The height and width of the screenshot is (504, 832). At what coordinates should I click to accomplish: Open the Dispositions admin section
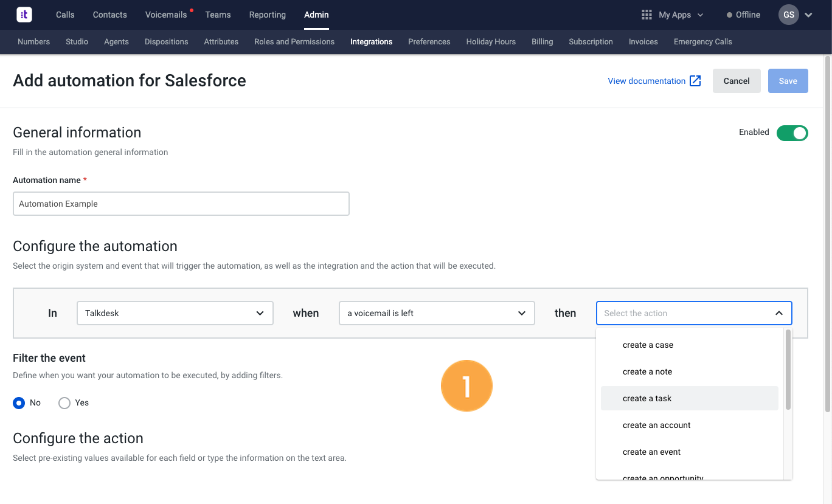tap(167, 42)
